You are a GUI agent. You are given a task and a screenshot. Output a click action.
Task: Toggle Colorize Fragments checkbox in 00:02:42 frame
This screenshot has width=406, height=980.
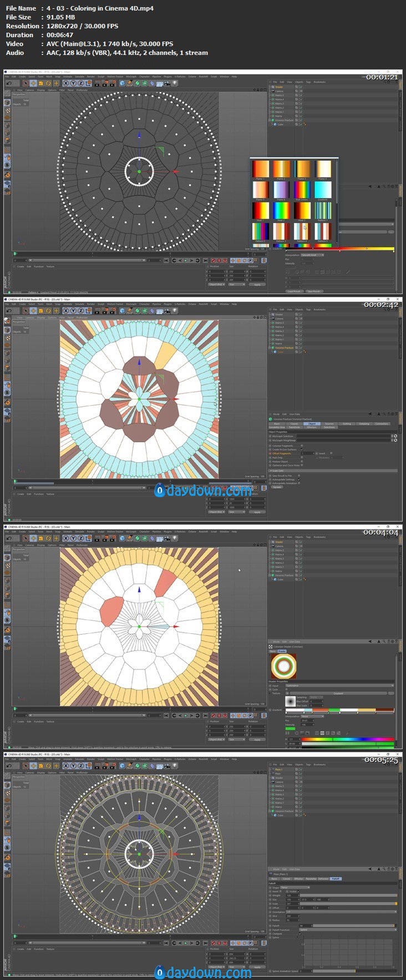point(302,446)
